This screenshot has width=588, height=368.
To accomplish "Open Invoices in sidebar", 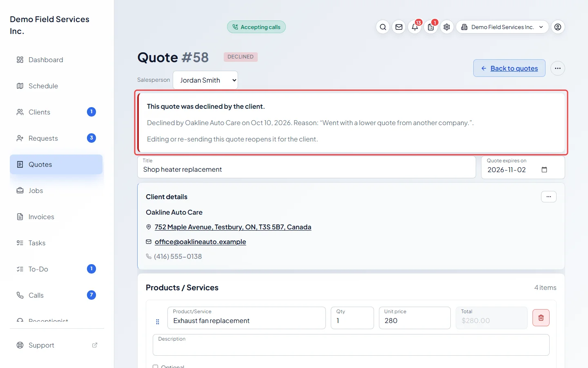I will pyautogui.click(x=56, y=217).
